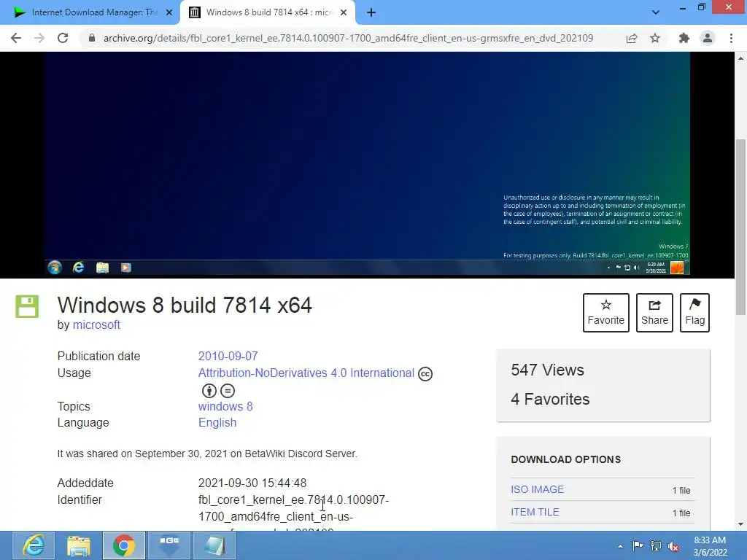Go back to the previous page
747x560 pixels.
point(16,38)
